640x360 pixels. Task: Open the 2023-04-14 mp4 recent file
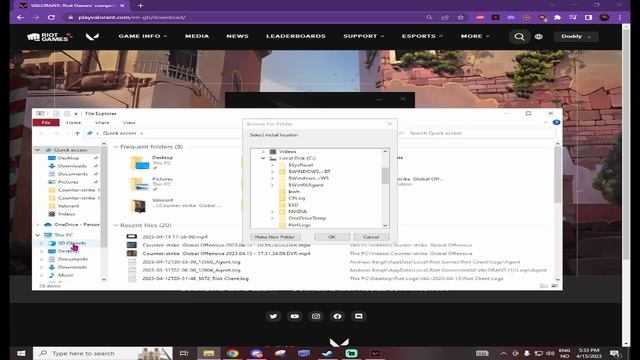[175, 237]
